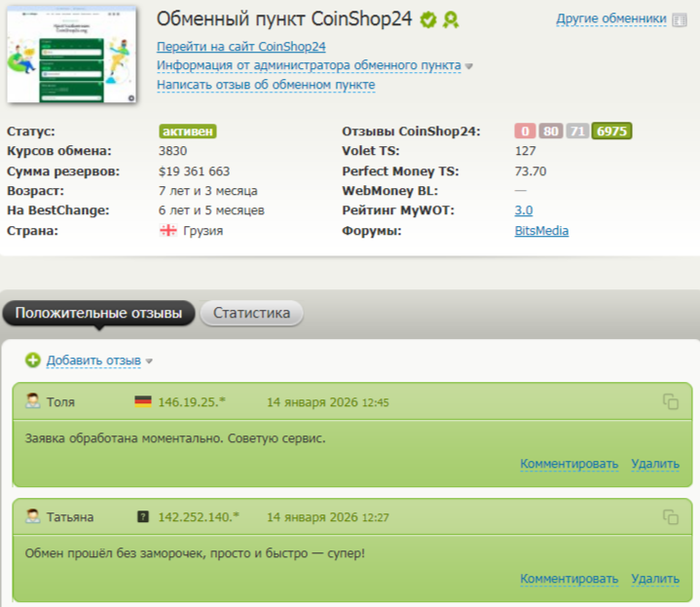Select the Положительные отзывы tab
Image resolution: width=700 pixels, height=607 pixels.
(98, 314)
